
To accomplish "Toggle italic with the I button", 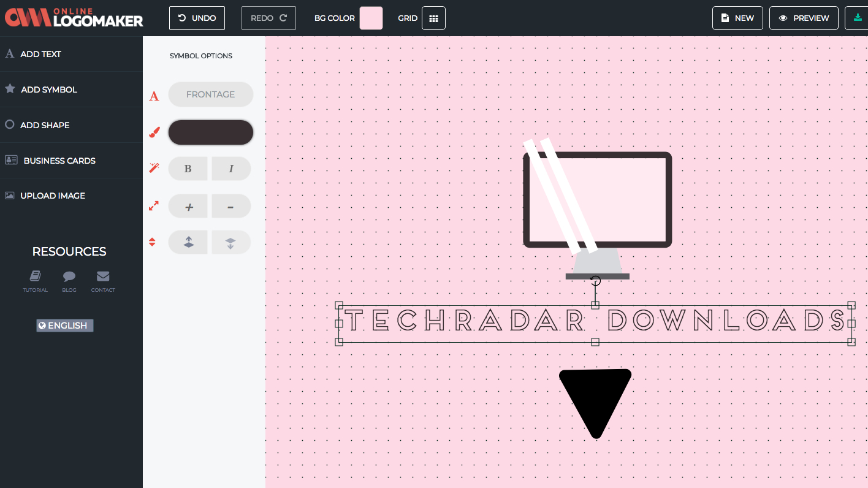I will coord(231,169).
